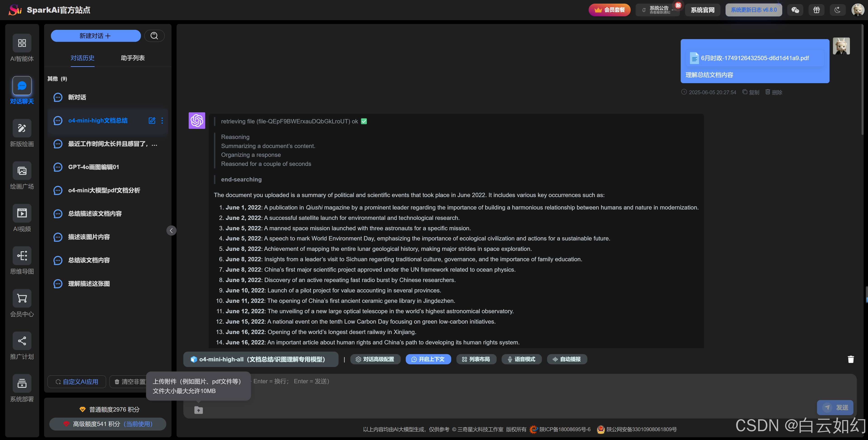Open the AI智能体 sidebar icon
Screen dimensions: 868x440
coord(22,43)
